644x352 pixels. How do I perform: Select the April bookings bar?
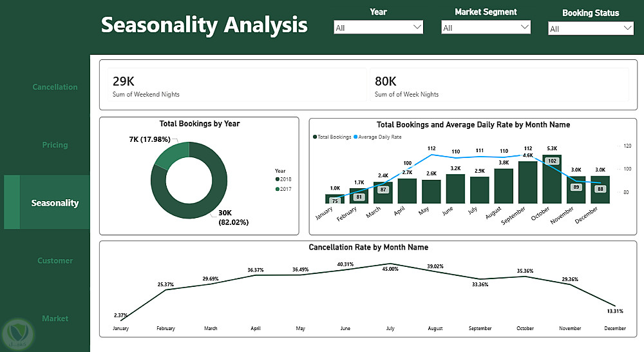click(407, 191)
